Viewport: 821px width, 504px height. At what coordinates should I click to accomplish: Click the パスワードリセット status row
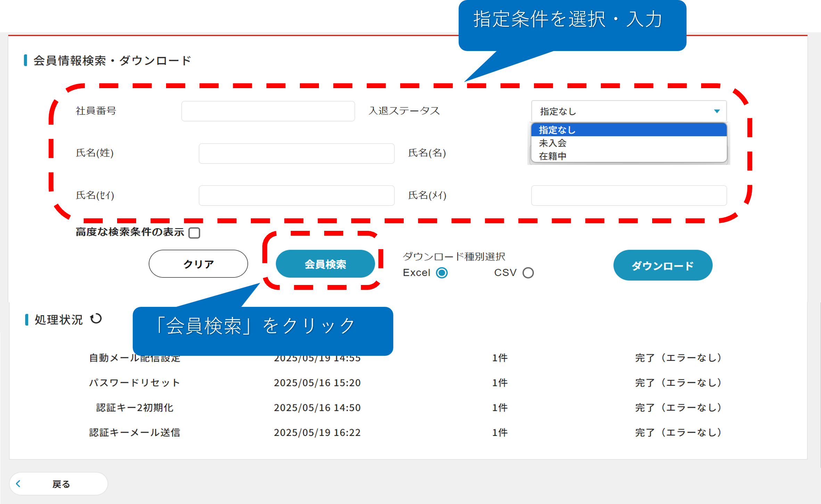134,383
